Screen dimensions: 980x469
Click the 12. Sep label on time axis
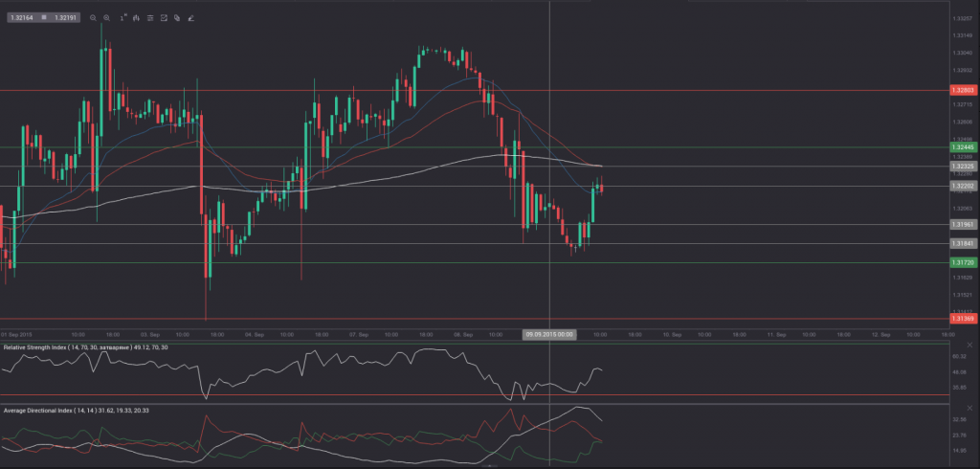click(x=880, y=335)
